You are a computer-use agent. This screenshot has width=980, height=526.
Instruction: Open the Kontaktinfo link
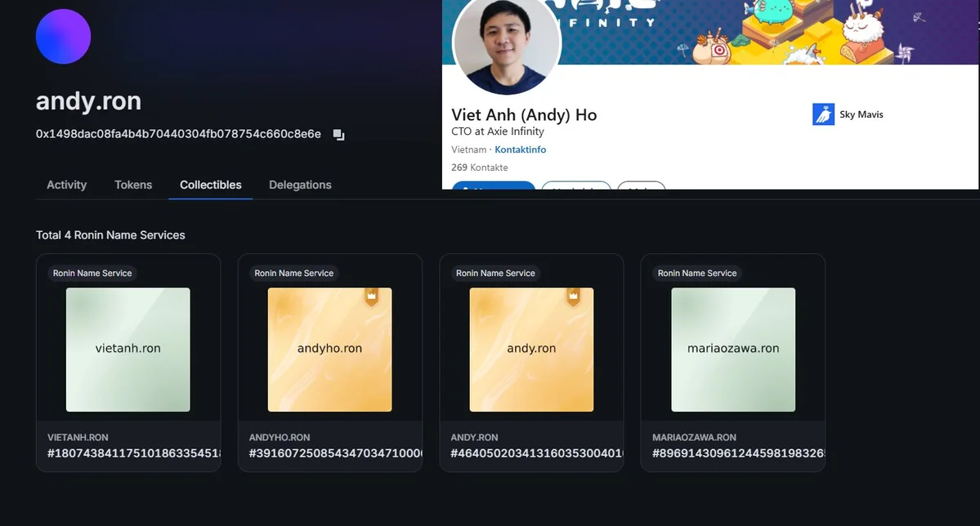pos(520,149)
